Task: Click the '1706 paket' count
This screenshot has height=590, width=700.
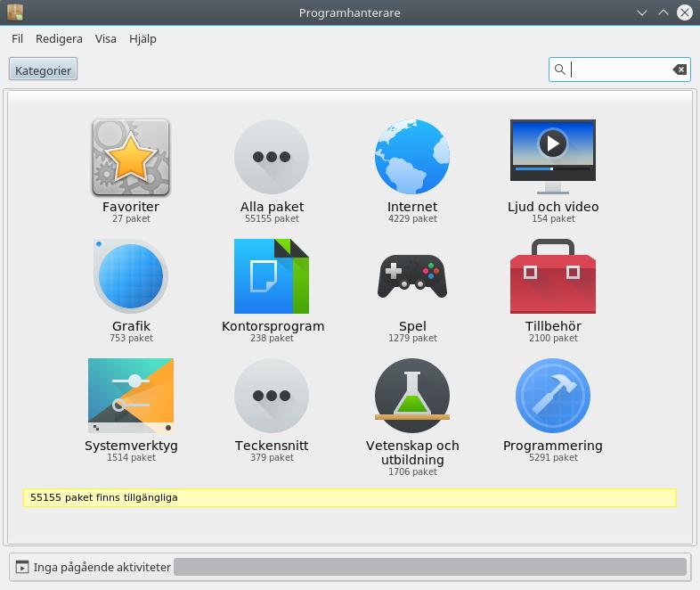Action: (x=412, y=471)
